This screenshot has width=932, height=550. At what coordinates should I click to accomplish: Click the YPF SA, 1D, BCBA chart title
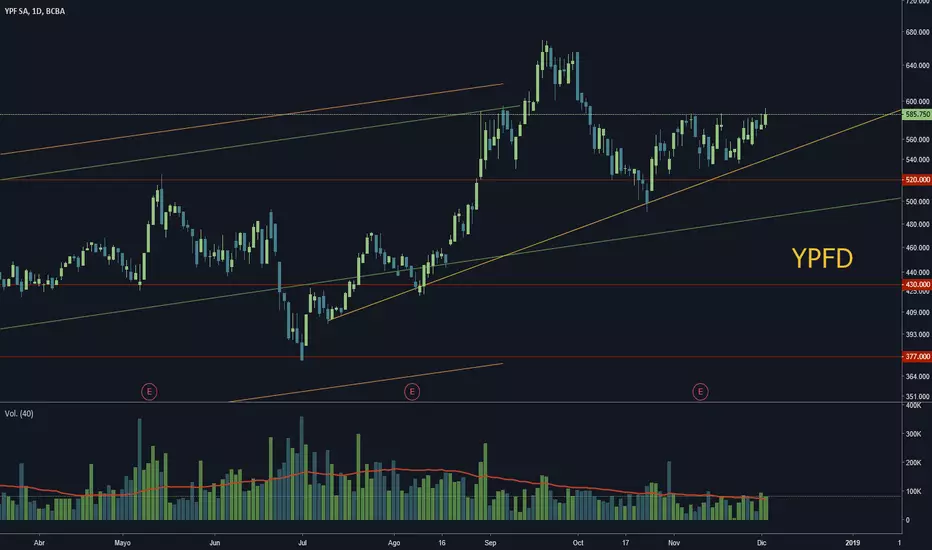pos(34,11)
